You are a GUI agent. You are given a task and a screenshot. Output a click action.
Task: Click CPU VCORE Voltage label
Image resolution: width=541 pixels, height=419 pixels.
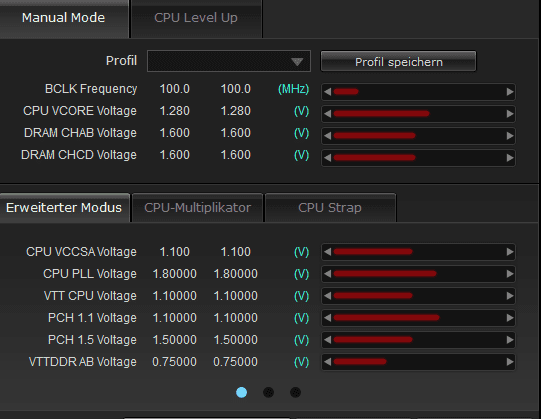coord(80,111)
